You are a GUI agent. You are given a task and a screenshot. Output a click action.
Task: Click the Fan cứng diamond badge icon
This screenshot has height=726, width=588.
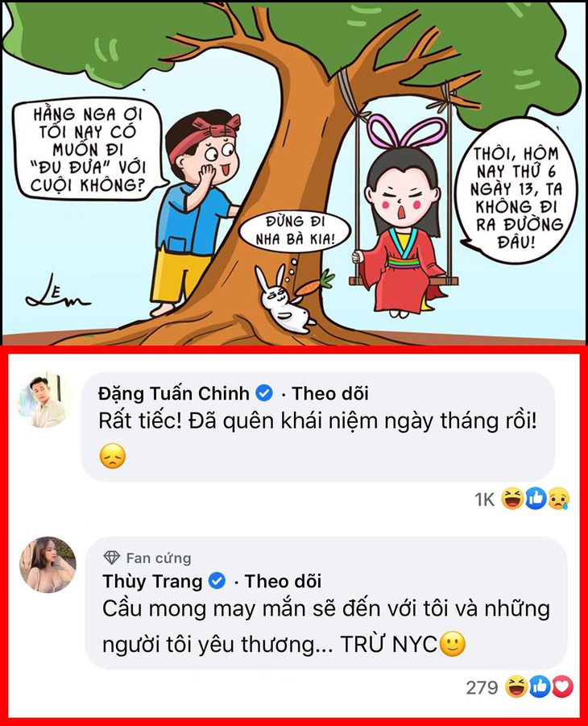(x=112, y=558)
